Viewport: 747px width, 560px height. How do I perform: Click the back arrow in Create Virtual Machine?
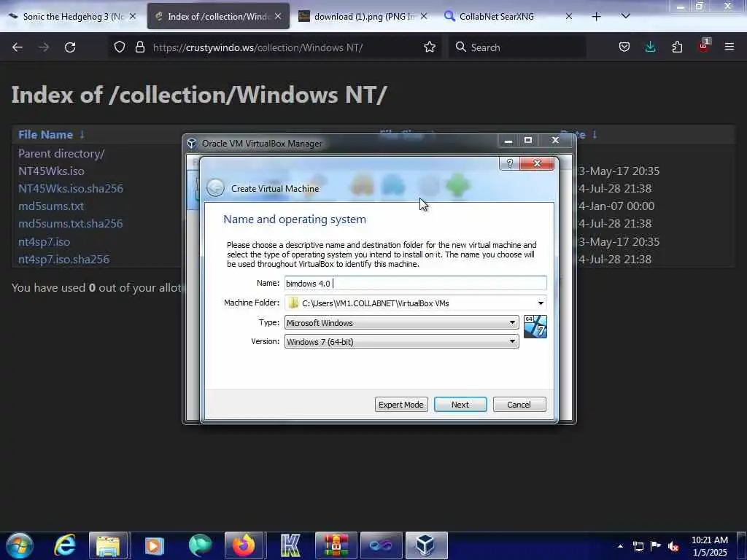(x=215, y=188)
